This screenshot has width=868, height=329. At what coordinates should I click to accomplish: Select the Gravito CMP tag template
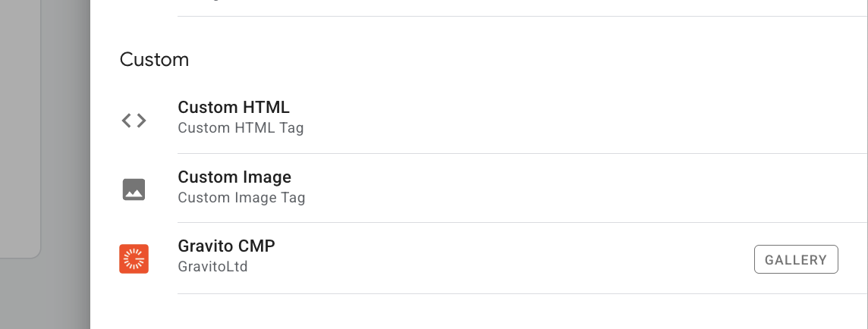(480, 258)
